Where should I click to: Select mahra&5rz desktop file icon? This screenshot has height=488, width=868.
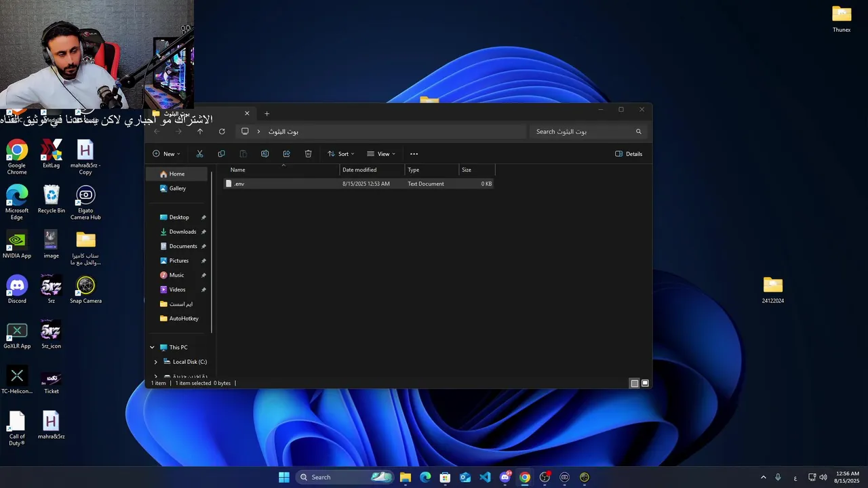click(51, 426)
